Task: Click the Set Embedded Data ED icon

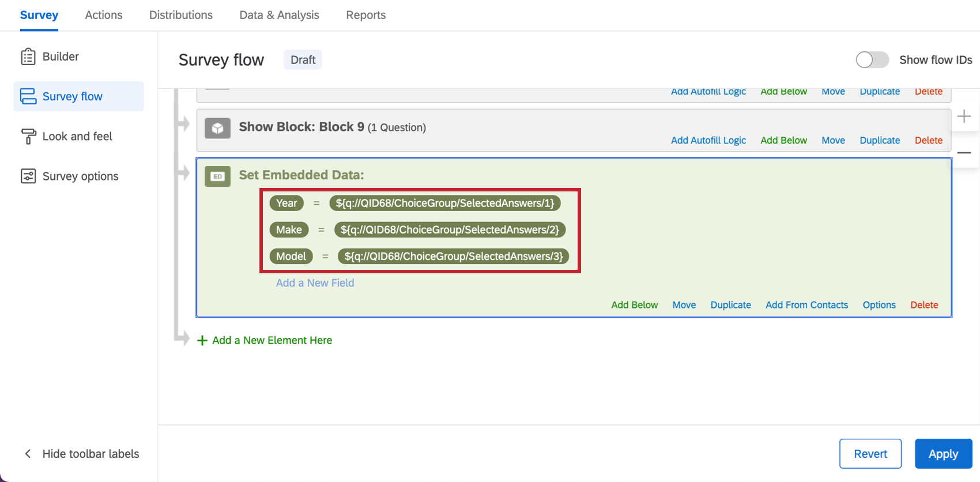Action: click(217, 176)
